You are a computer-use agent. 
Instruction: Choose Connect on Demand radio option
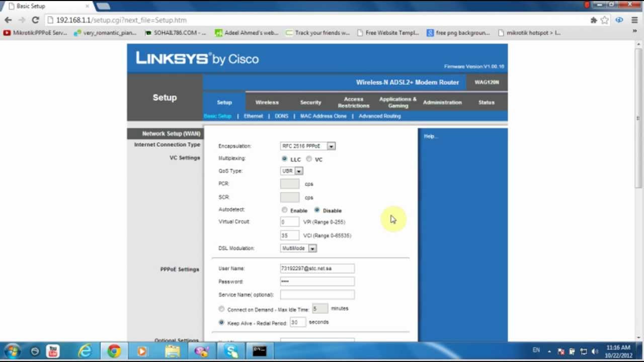[221, 309]
